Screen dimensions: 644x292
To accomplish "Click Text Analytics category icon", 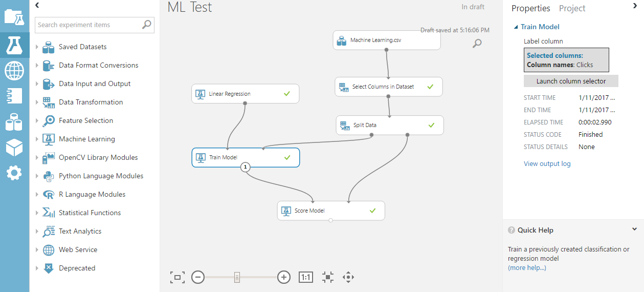I will 49,232.
